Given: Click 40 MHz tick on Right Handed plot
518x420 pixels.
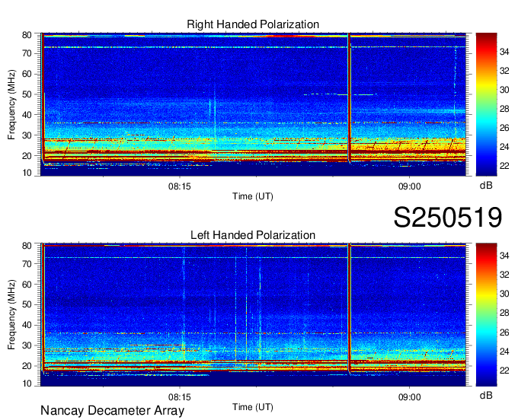Looking at the screenshot, I should click(27, 115).
